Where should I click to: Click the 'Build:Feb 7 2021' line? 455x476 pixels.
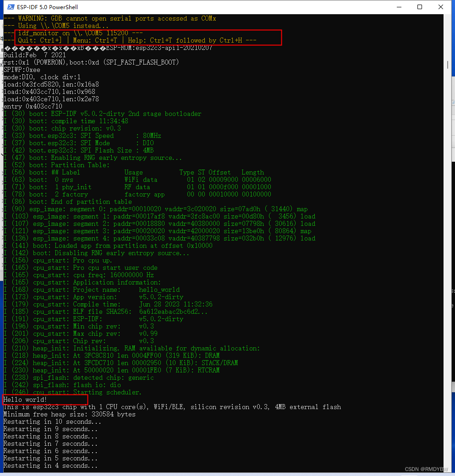click(x=35, y=55)
